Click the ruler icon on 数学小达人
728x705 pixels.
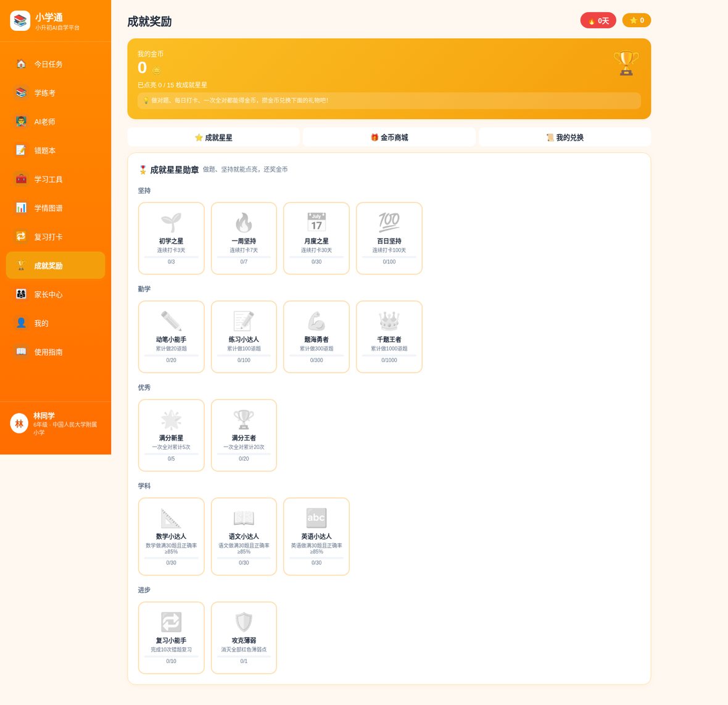172,518
